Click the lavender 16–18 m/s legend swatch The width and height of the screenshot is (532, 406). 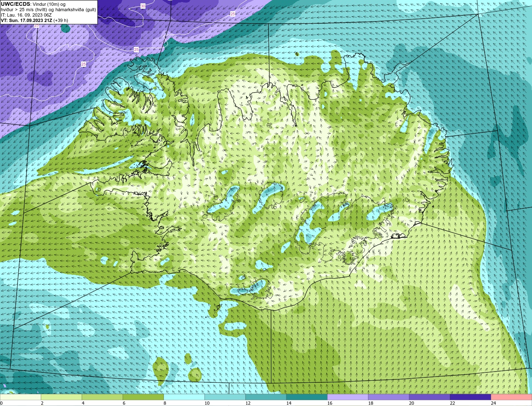pyautogui.click(x=348, y=397)
